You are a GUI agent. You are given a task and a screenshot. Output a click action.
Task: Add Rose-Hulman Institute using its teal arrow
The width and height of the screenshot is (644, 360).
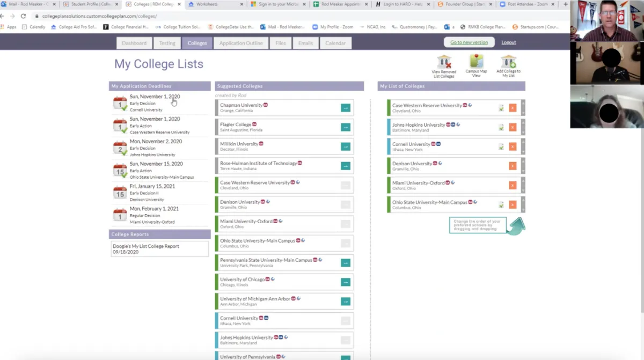(346, 166)
